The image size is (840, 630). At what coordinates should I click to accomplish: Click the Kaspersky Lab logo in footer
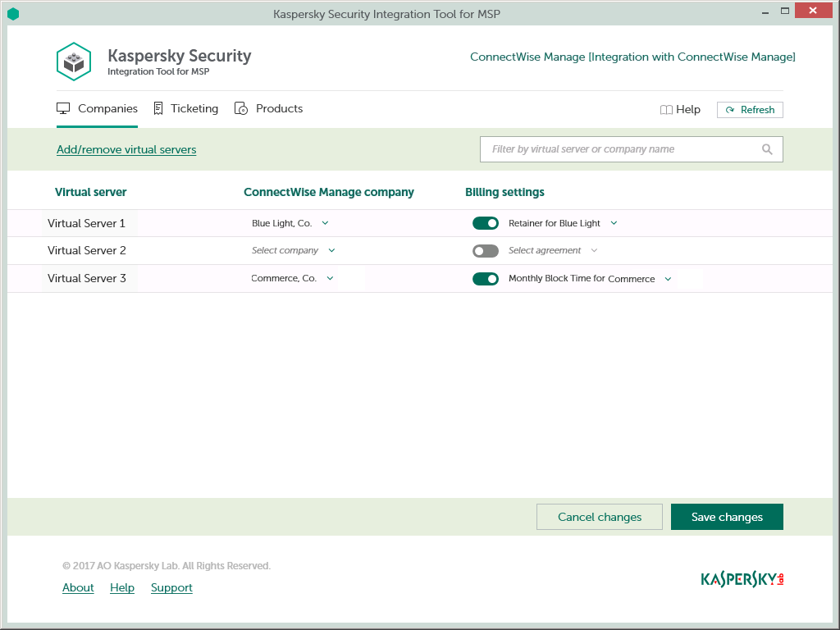pos(742,579)
